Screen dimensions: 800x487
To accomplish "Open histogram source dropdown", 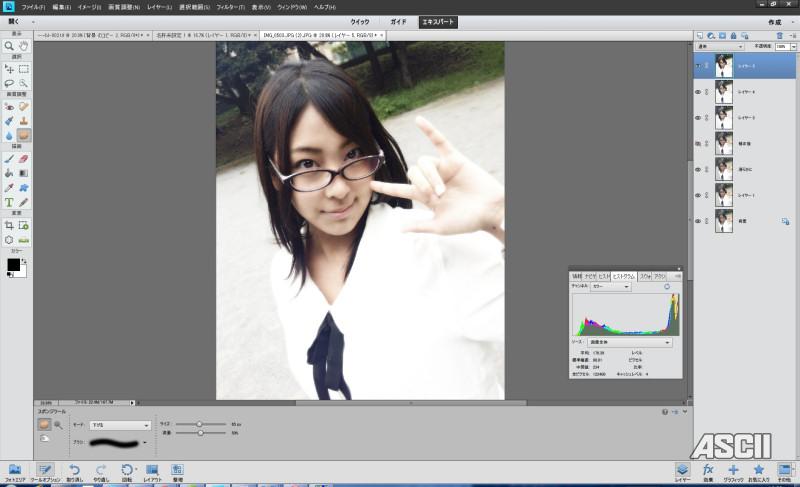I will 630,342.
